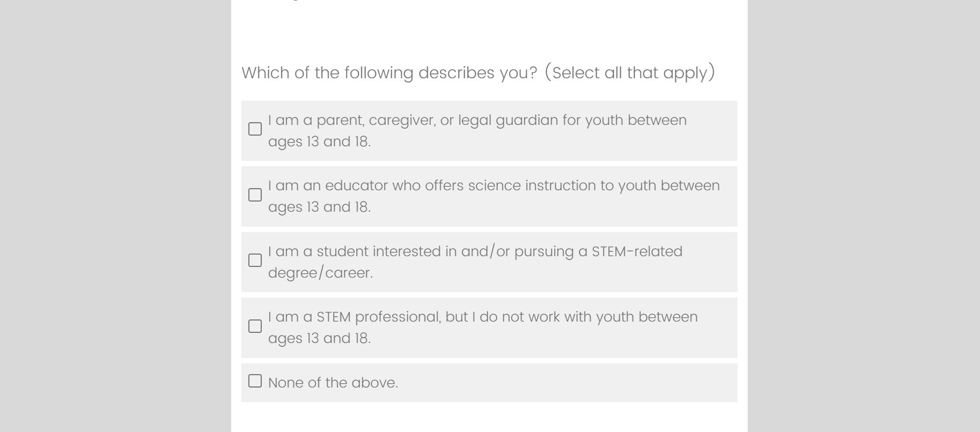Check the parent, caregiver, or legal guardian checkbox
The height and width of the screenshot is (432, 980).
click(255, 129)
